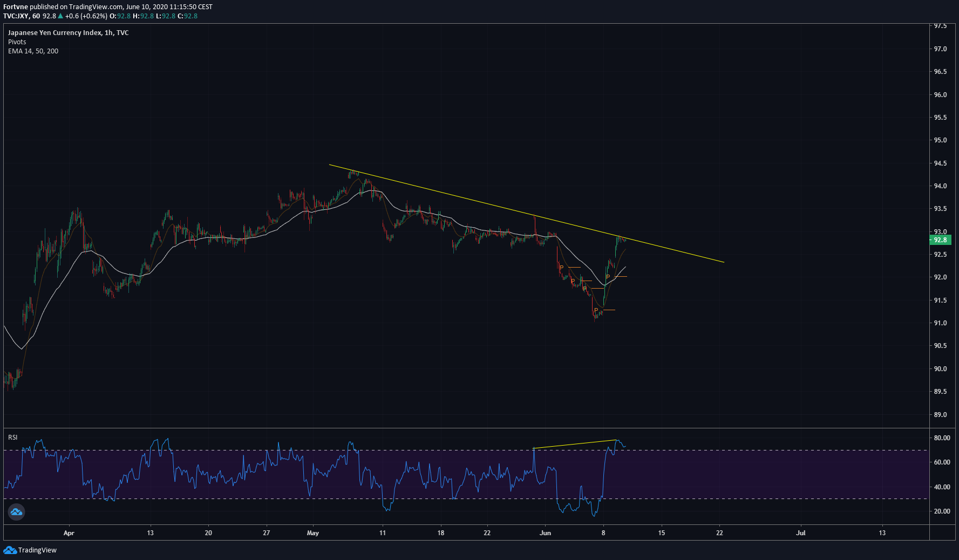Click the yellow divergence line on RSI pane

click(x=575, y=444)
